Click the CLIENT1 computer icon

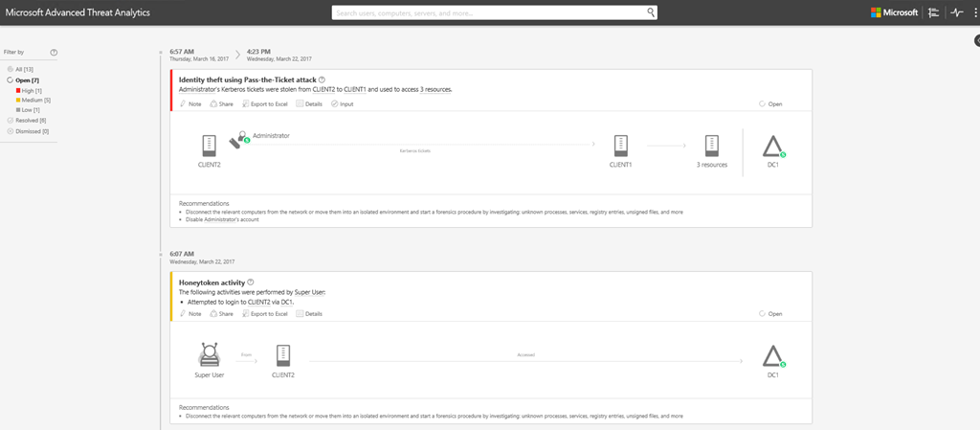pos(620,147)
